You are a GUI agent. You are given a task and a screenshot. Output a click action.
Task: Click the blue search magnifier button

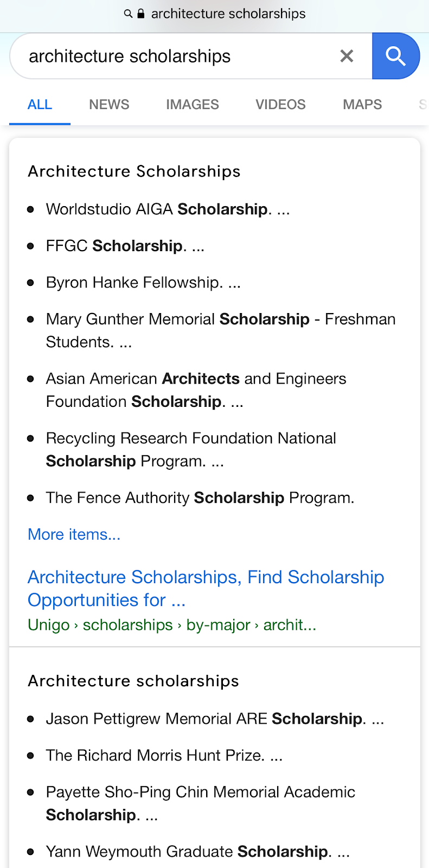click(x=395, y=56)
